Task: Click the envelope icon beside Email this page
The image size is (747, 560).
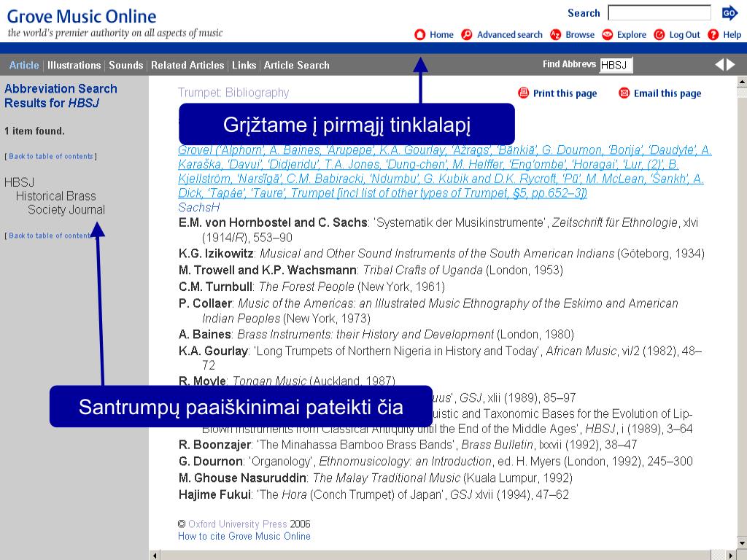Action: (624, 93)
